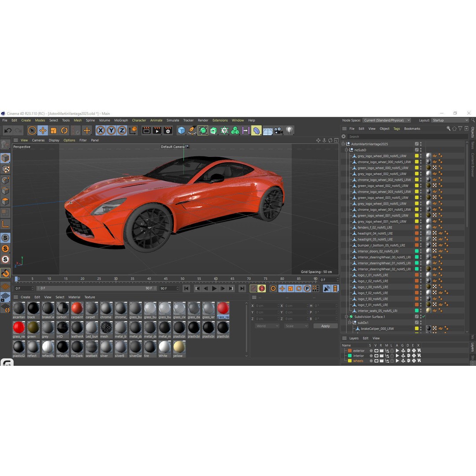This screenshot has height=476, width=476.
Task: Open Render to Picture Viewer icon
Action: pyautogui.click(x=157, y=130)
